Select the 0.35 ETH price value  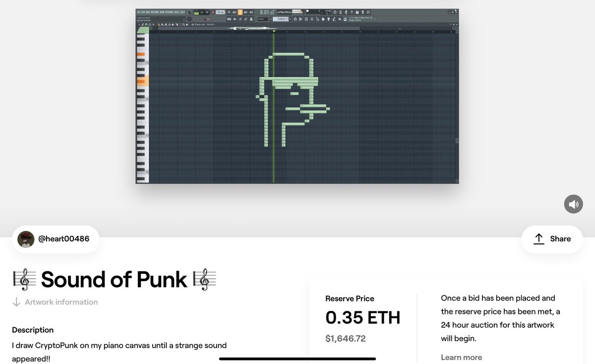tap(363, 318)
